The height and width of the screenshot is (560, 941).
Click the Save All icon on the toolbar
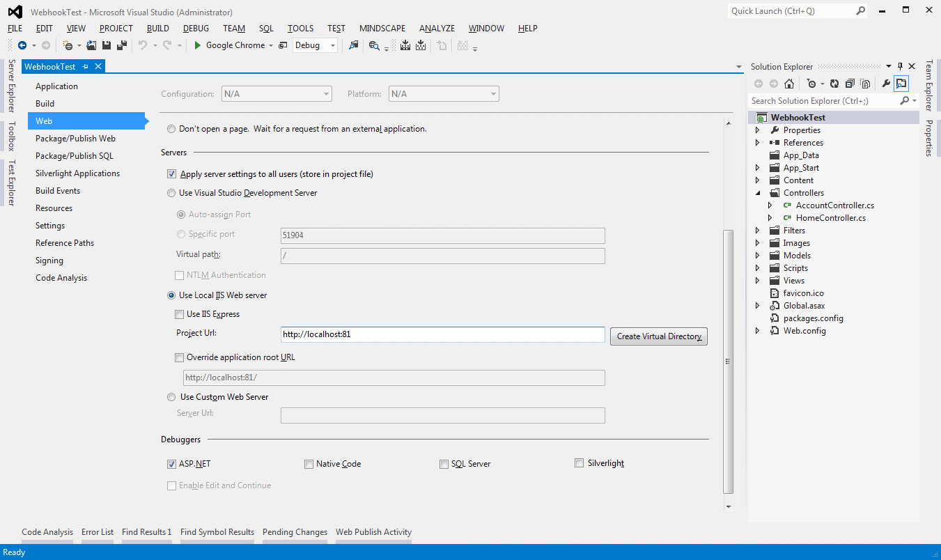pyautogui.click(x=121, y=45)
